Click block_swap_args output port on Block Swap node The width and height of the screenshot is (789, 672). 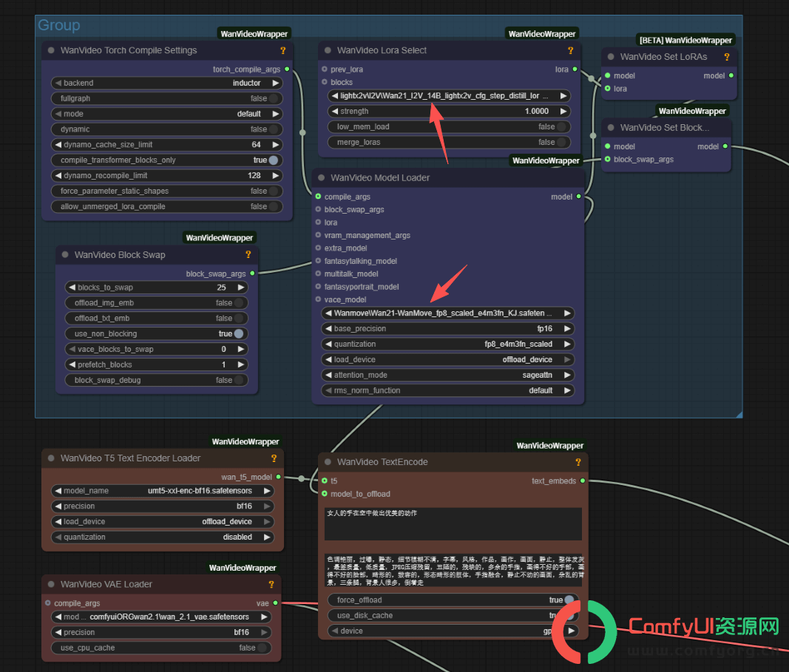tap(252, 274)
